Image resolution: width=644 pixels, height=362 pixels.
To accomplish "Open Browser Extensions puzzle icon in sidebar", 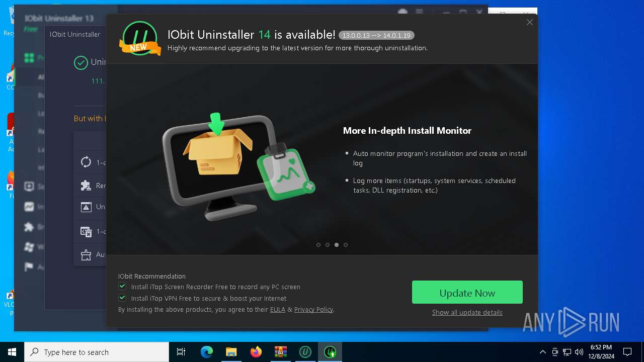I will (29, 227).
